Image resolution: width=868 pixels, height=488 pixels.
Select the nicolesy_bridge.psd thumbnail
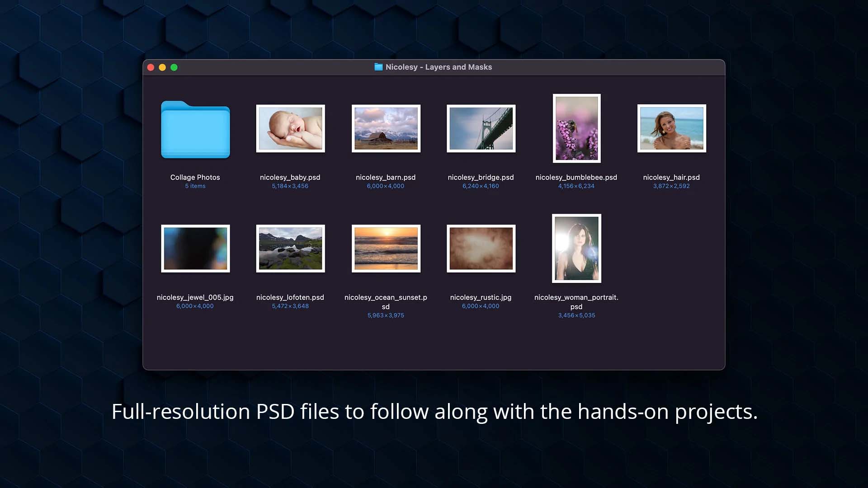pos(481,128)
